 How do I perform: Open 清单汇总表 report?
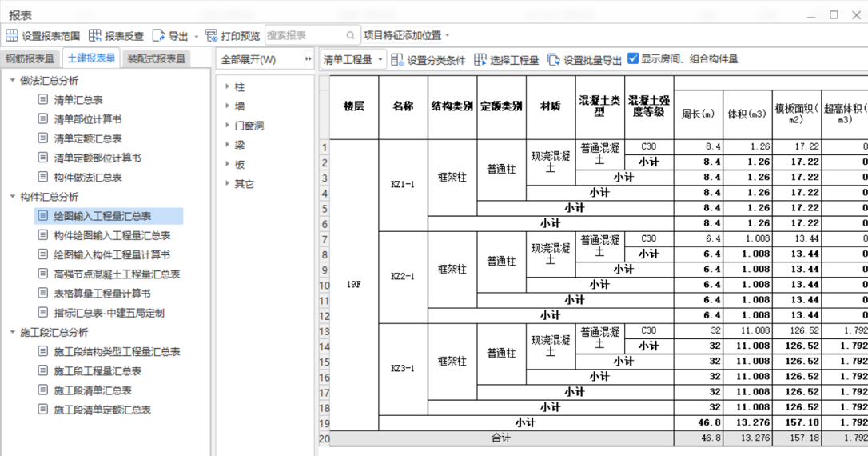[78, 100]
